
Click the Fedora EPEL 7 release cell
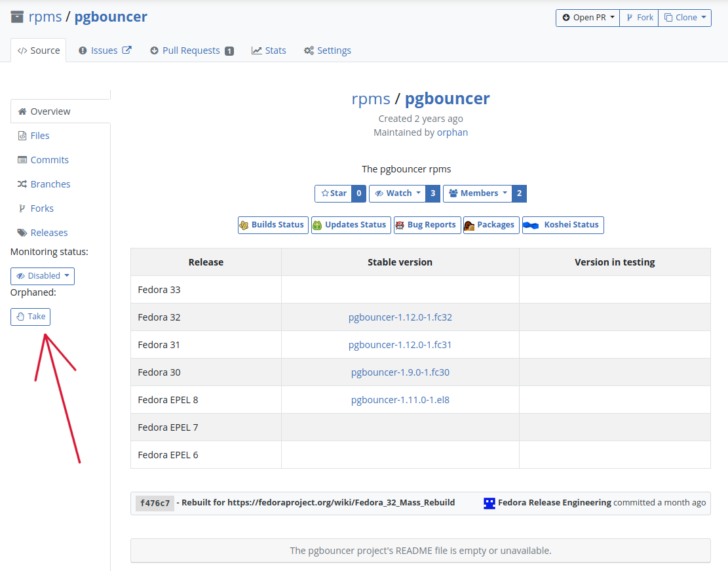coord(206,427)
